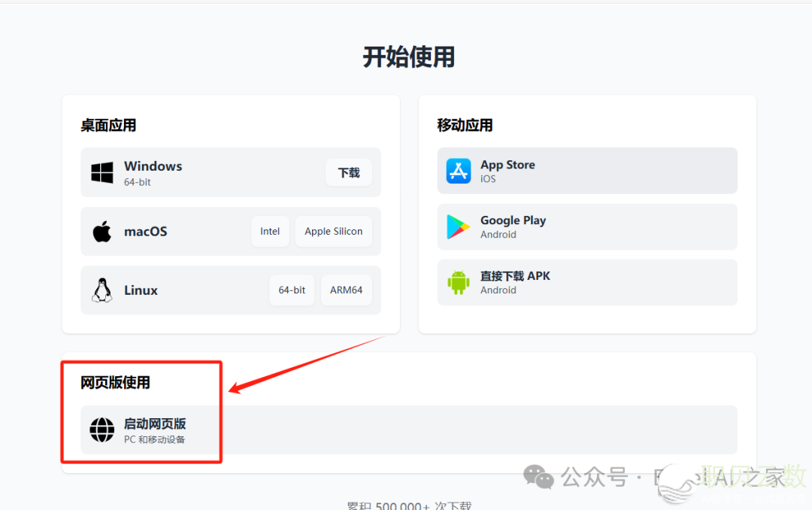Click the 移动应用 heading
The height and width of the screenshot is (510, 812).
465,126
